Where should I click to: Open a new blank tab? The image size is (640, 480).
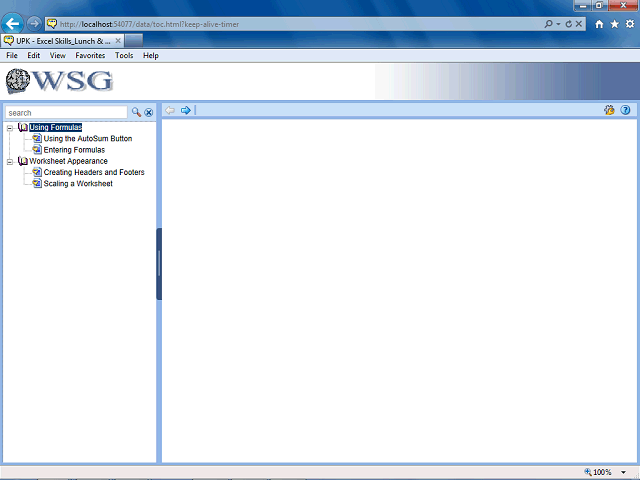(133, 41)
